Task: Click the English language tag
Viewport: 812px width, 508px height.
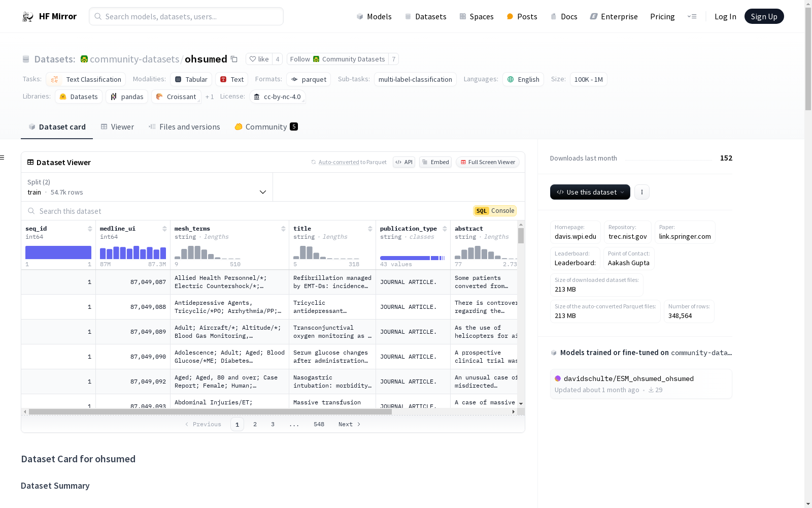Action: tap(523, 79)
